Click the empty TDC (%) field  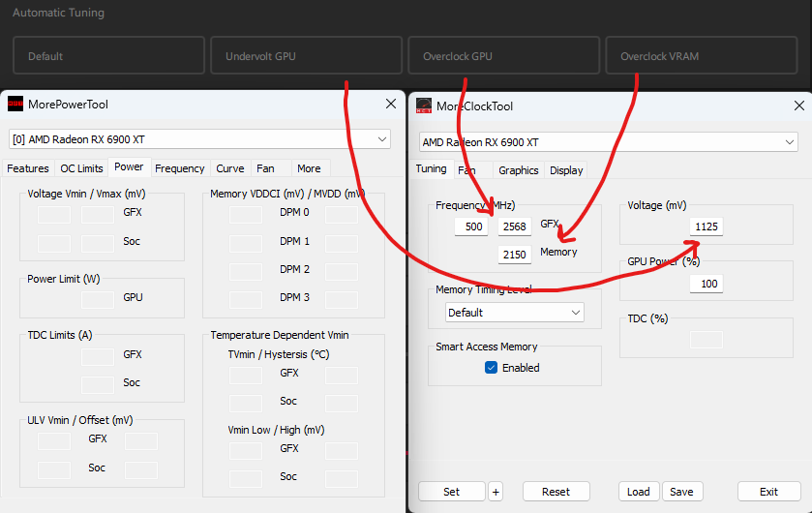pos(707,340)
